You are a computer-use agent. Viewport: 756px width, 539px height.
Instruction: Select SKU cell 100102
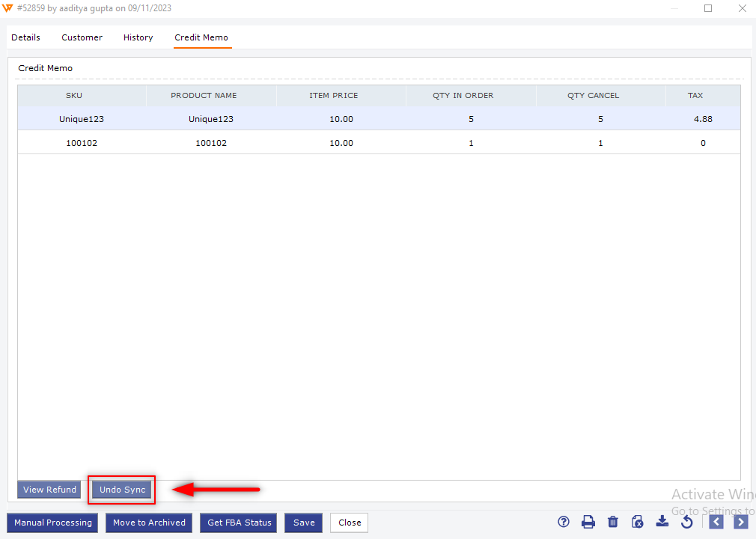click(x=82, y=143)
